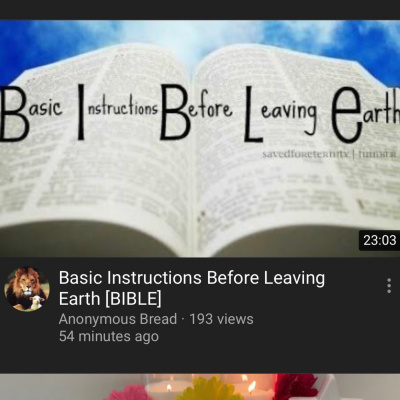Screen dimensions: 400x400
Task: Click the 23:03 duration badge
Action: tap(380, 240)
